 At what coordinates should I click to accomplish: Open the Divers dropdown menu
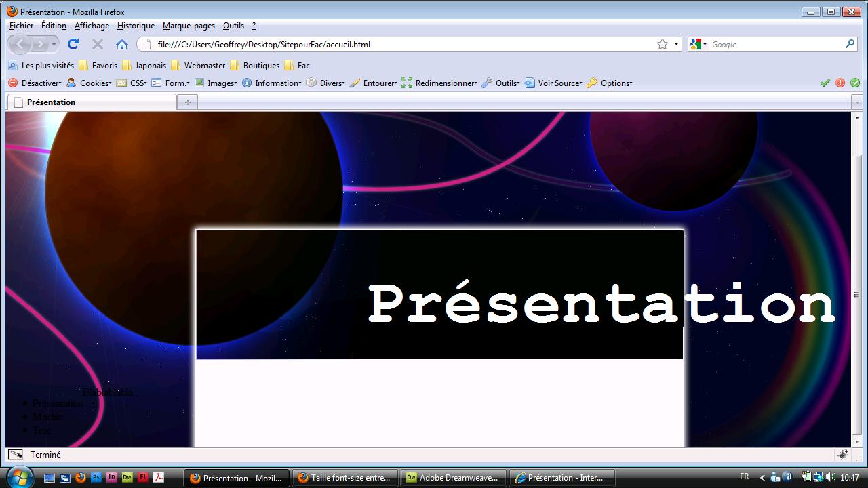(325, 83)
